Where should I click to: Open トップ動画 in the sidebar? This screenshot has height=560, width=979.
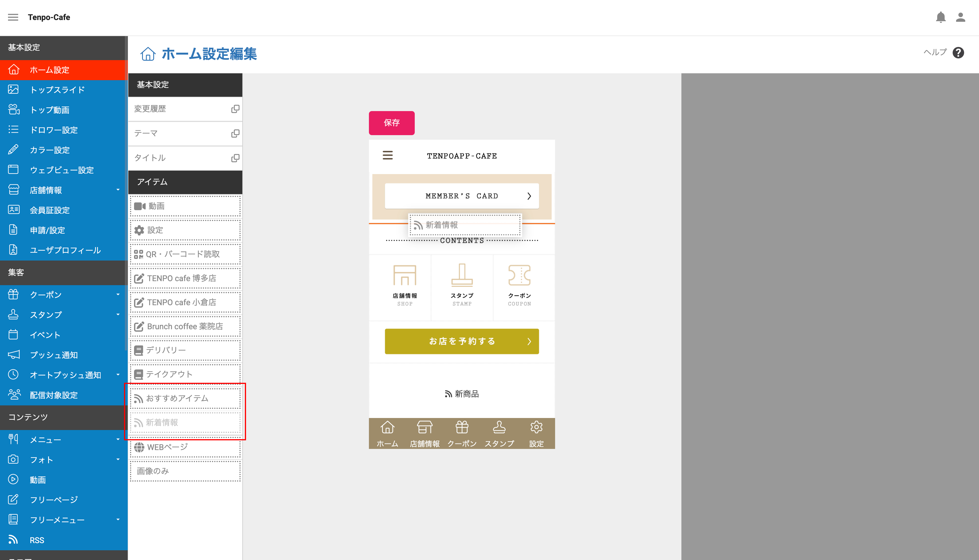pyautogui.click(x=64, y=110)
